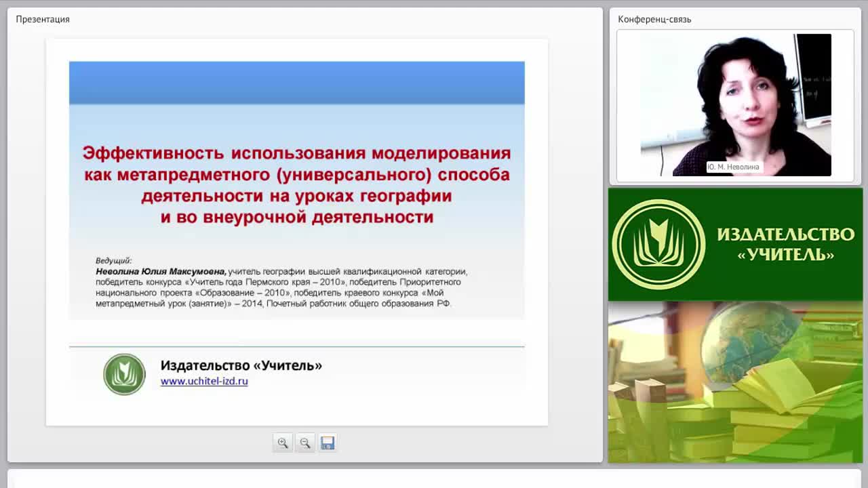Select the Презентация panel title
Viewport: 868px width, 488px height.
click(x=43, y=19)
